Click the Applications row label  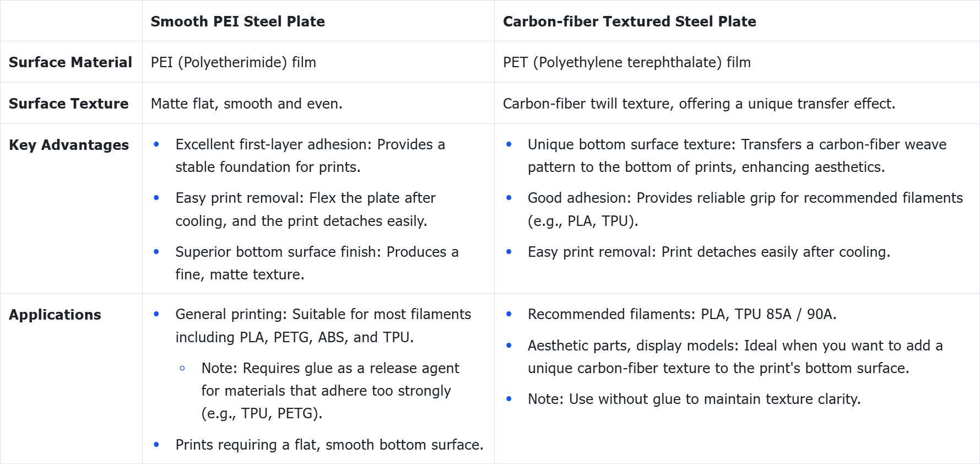tap(55, 315)
